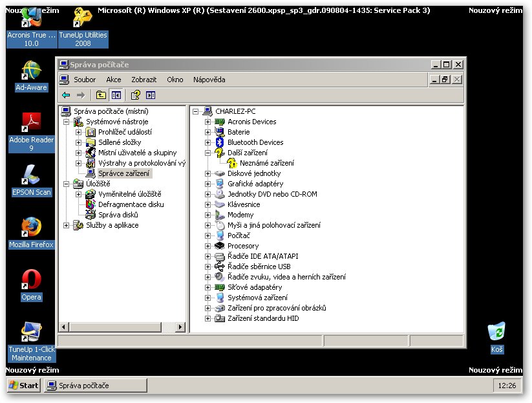This screenshot has height=403, width=532.
Task: Expand the Bluetooth Devices node
Action: [x=208, y=142]
